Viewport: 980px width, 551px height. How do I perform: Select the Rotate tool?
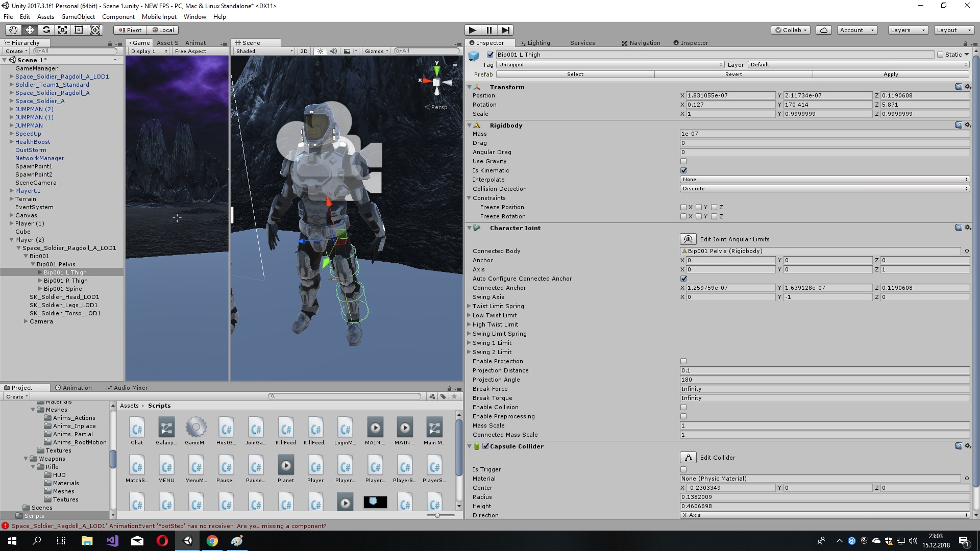[46, 30]
